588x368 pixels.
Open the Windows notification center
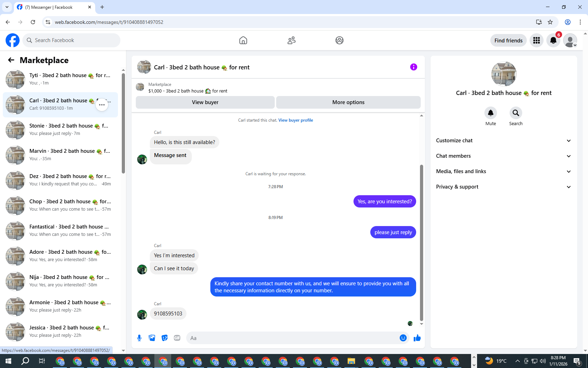pos(577,361)
